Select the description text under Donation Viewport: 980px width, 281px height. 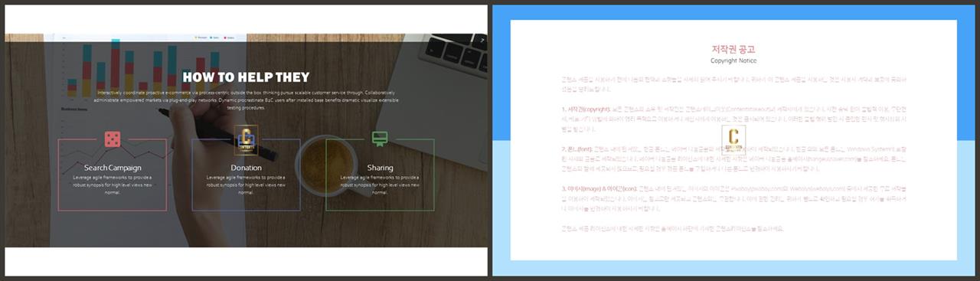pos(246,185)
